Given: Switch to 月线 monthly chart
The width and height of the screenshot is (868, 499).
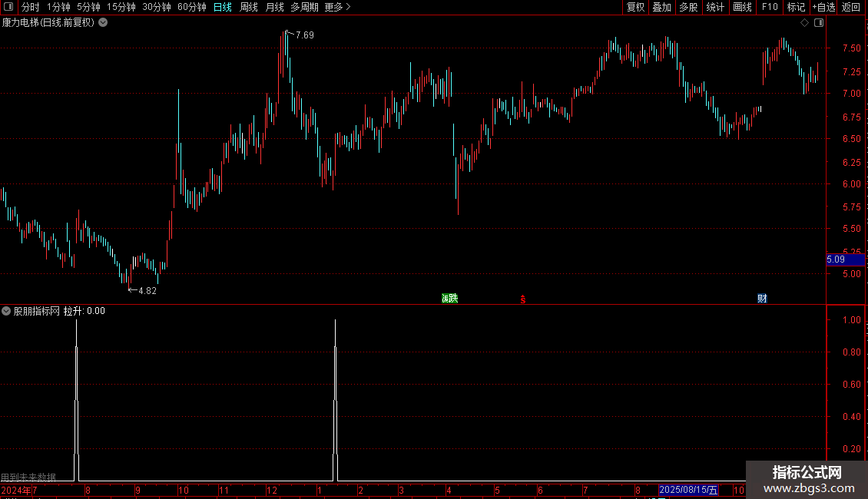Looking at the screenshot, I should tap(274, 7).
